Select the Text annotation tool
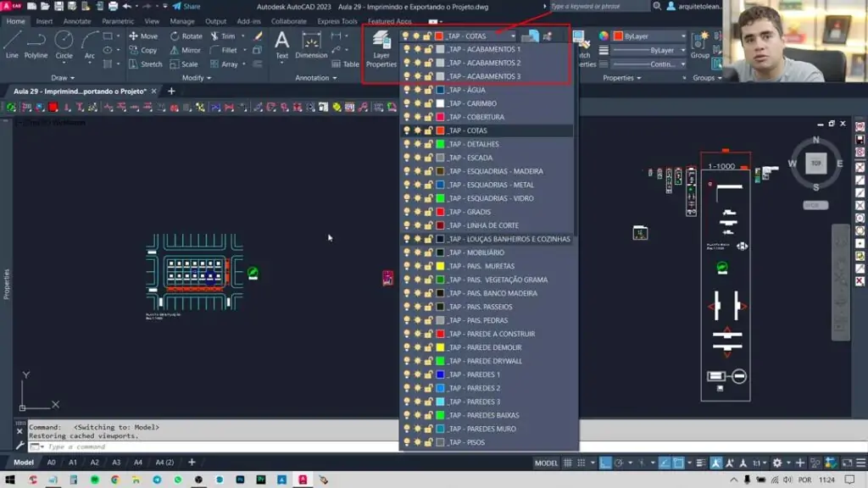 tap(281, 45)
